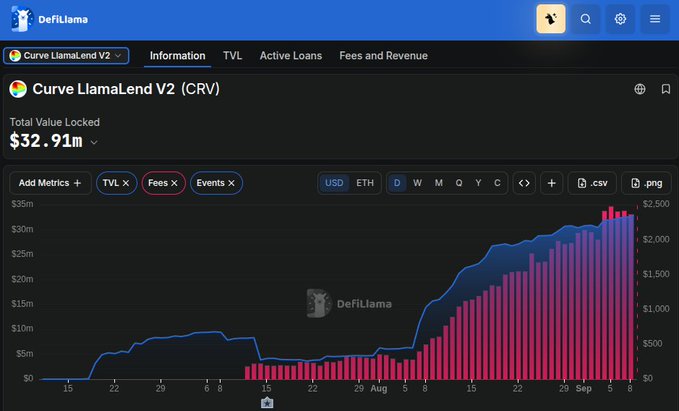
Task: Select yearly Y interval
Action: pyautogui.click(x=478, y=183)
